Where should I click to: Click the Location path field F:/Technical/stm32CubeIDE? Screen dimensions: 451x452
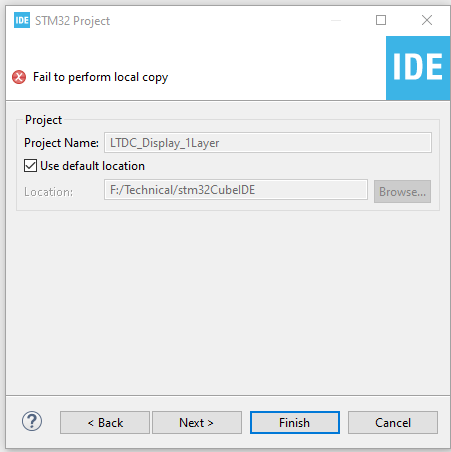236,190
